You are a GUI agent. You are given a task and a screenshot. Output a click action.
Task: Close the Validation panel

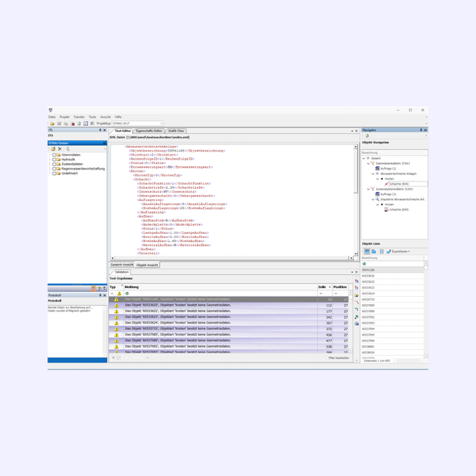(357, 272)
